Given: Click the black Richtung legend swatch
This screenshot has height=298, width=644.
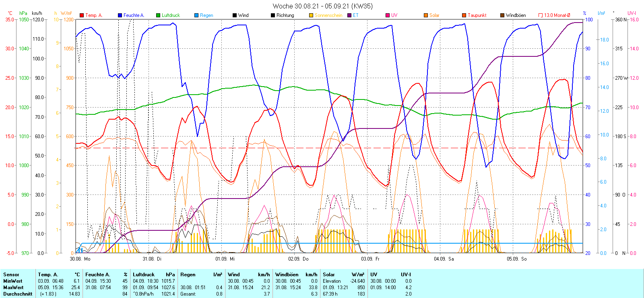Looking at the screenshot, I should point(273,15).
